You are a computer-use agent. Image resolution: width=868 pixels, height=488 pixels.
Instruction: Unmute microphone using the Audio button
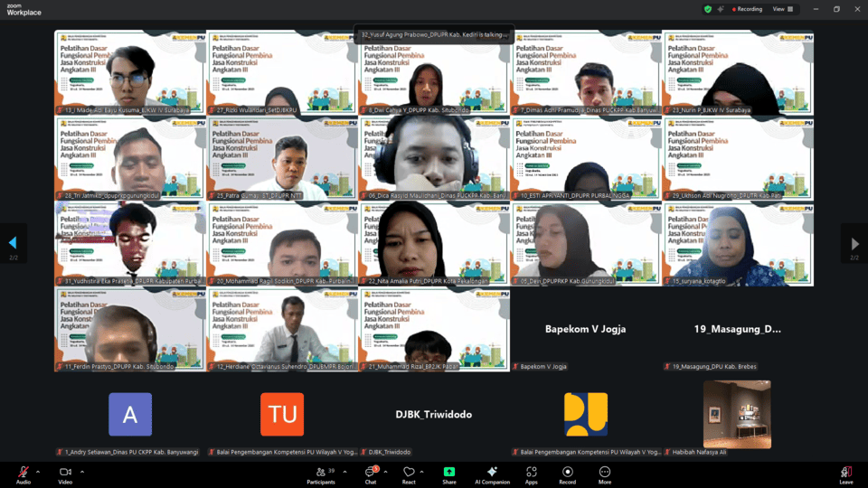pyautogui.click(x=23, y=473)
